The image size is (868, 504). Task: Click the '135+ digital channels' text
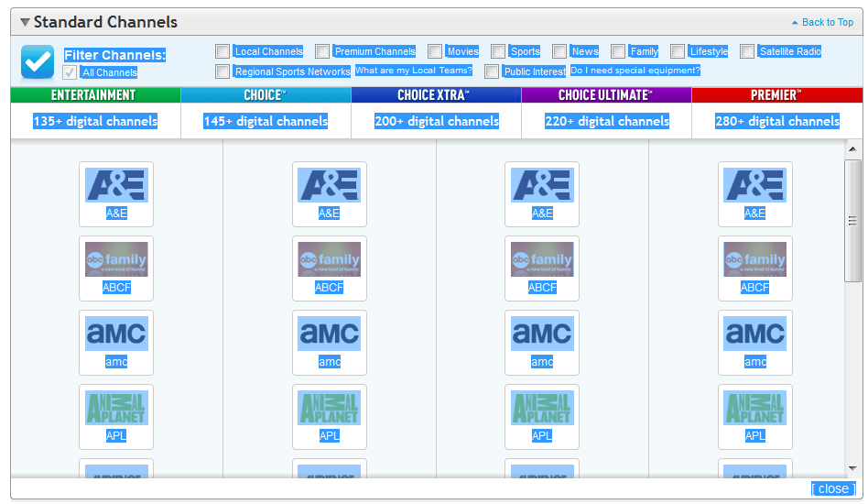point(95,121)
